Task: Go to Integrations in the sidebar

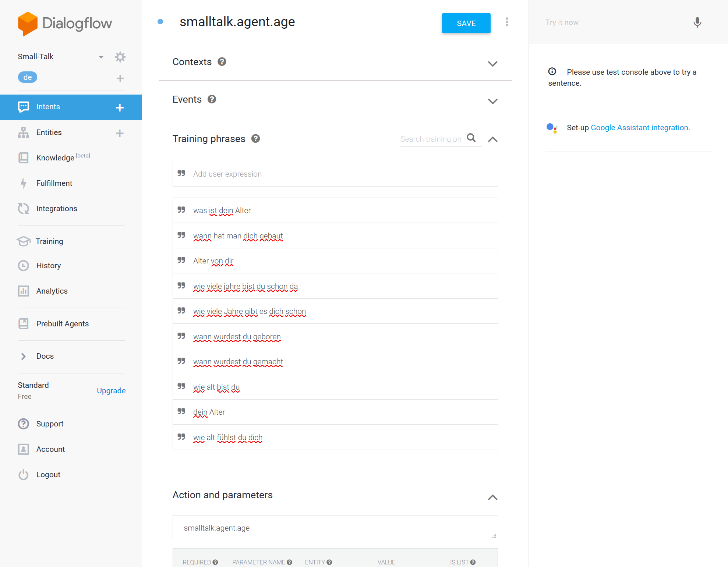Action: pyautogui.click(x=57, y=209)
